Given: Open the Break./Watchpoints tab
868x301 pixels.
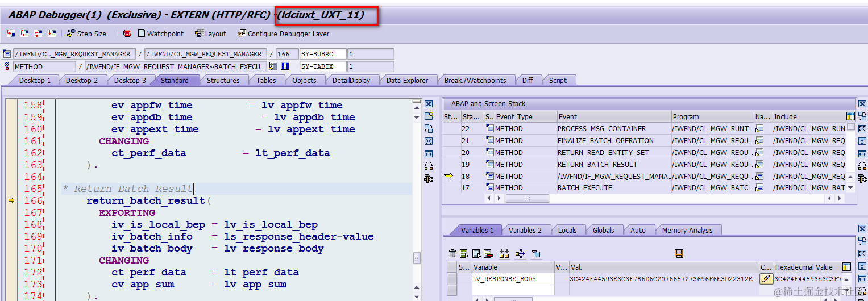Looking at the screenshot, I should [475, 80].
